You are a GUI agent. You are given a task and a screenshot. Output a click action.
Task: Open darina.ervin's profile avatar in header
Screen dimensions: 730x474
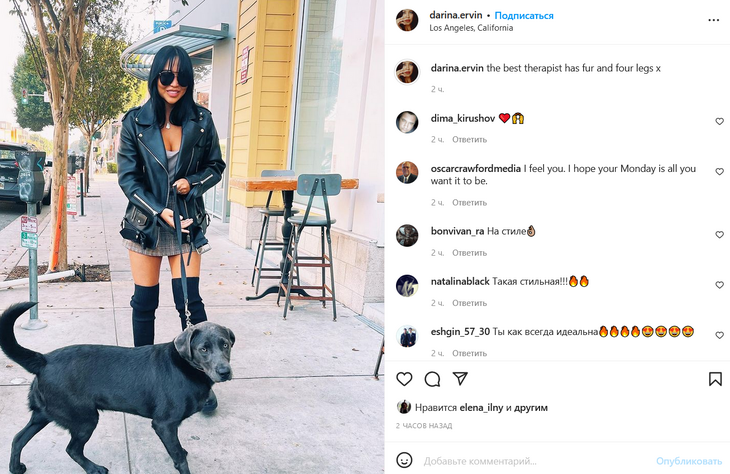[407, 20]
